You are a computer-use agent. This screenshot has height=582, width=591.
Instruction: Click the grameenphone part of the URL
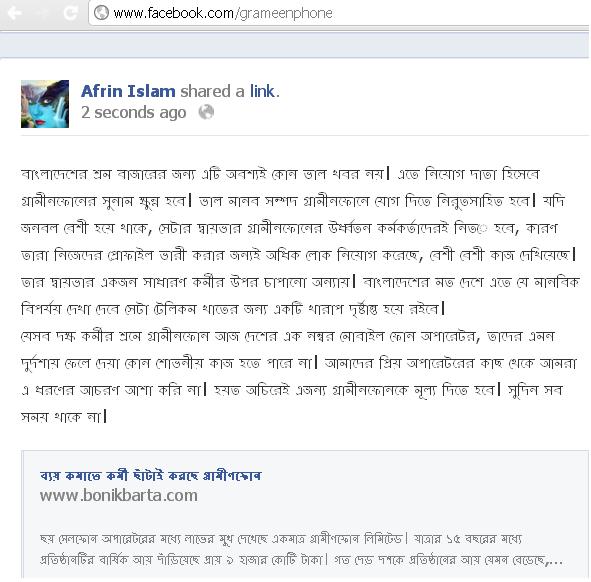[284, 14]
